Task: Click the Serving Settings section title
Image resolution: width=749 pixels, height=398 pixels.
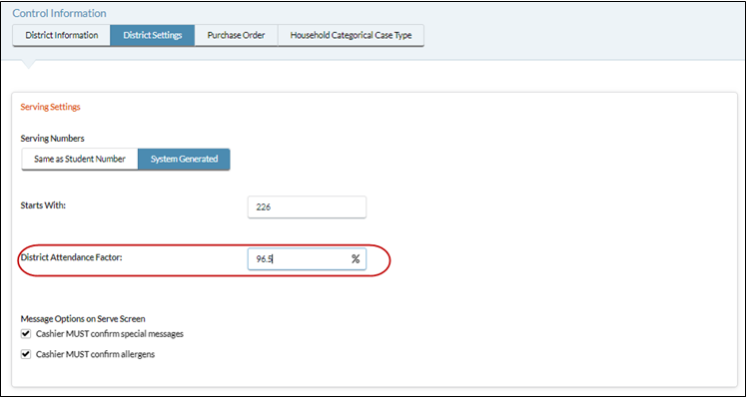Action: tap(50, 107)
